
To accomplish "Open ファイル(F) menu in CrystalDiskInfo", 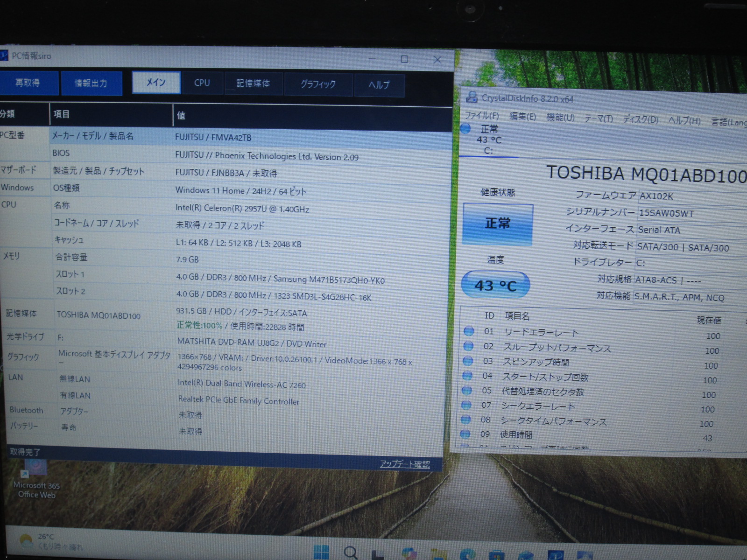I will pyautogui.click(x=482, y=116).
